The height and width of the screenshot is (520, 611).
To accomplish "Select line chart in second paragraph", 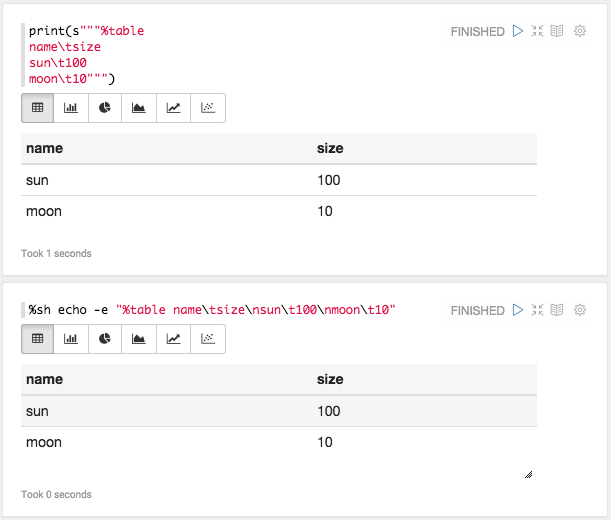I will click(173, 339).
